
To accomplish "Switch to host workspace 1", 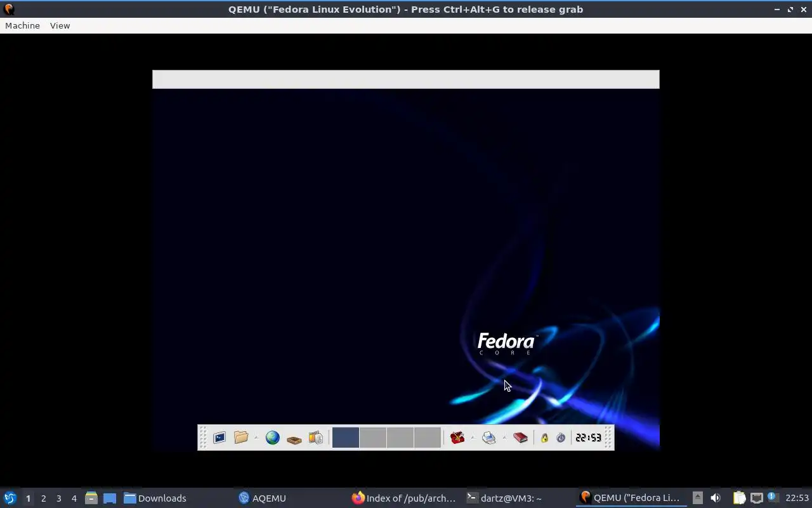I will (28, 498).
